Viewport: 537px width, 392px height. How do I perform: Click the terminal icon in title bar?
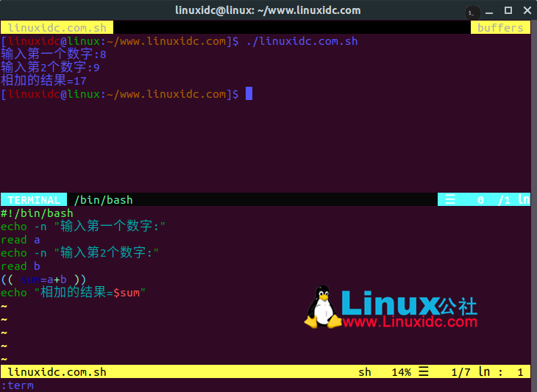coord(472,13)
